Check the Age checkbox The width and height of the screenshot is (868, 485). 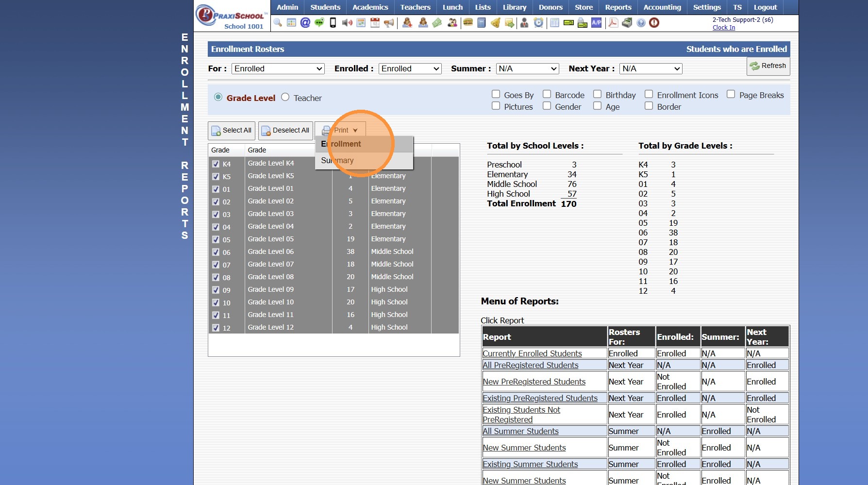tap(597, 106)
